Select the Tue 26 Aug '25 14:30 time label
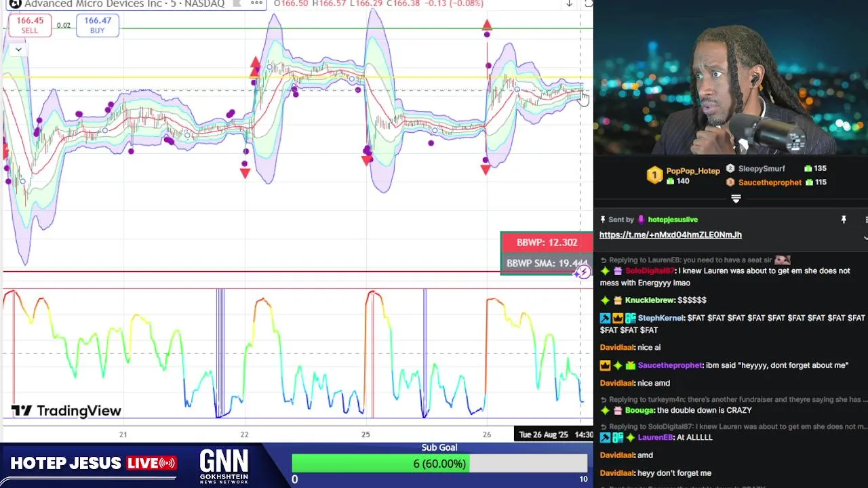The height and width of the screenshot is (488, 868). coord(554,434)
